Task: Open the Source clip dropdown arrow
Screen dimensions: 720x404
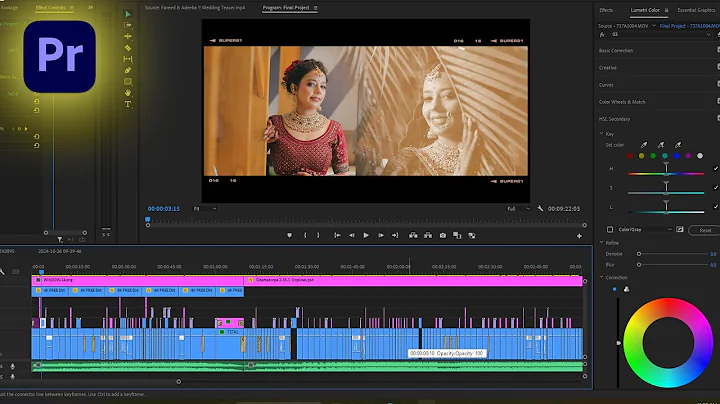Action: point(653,26)
